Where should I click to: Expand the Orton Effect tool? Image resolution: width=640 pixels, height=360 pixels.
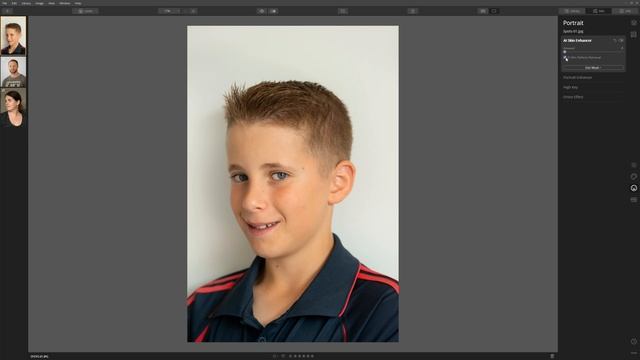coord(573,97)
